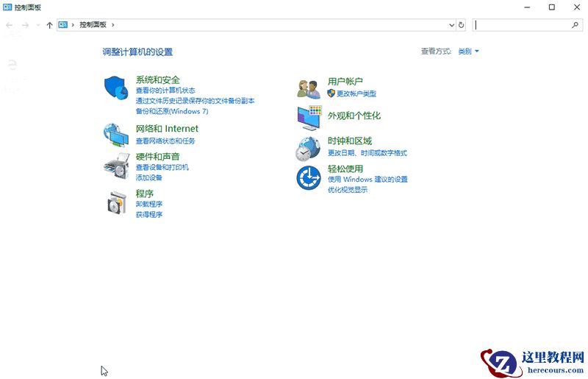Go up one folder level arrow

49,25
